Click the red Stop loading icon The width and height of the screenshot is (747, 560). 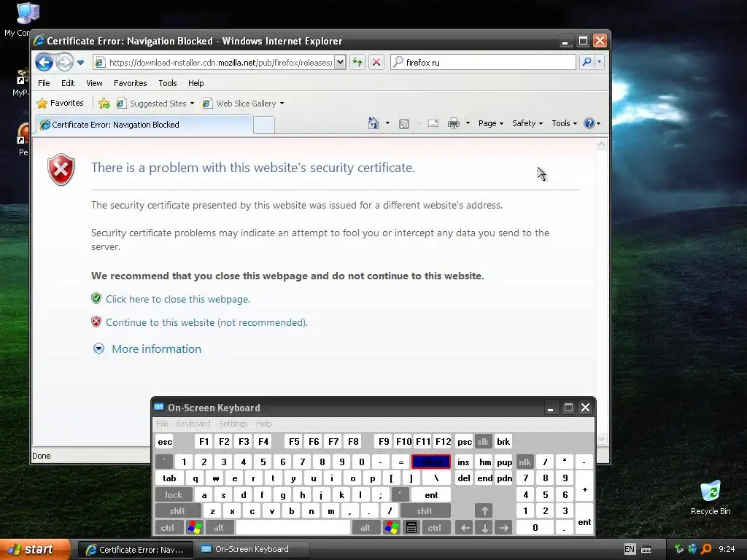pos(376,62)
